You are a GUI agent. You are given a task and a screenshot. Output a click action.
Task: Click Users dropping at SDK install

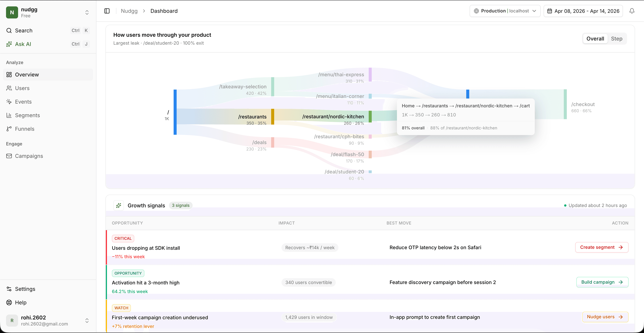146,248
